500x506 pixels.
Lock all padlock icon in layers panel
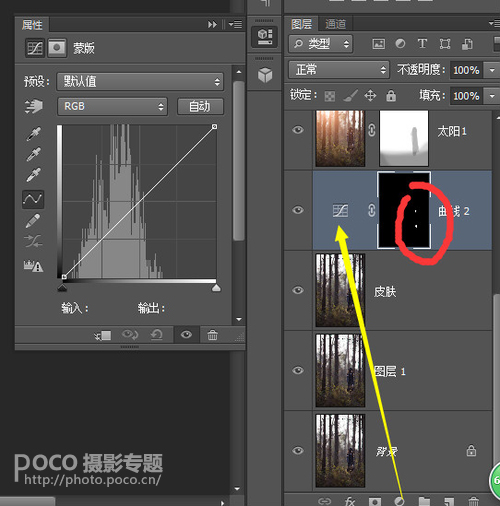(x=391, y=96)
